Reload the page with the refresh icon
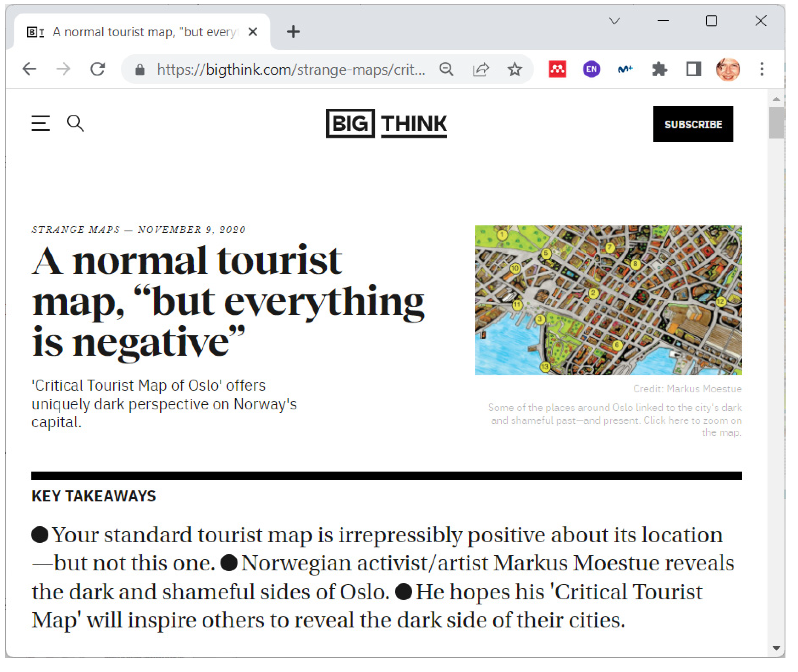This screenshot has height=672, width=798. [98, 69]
